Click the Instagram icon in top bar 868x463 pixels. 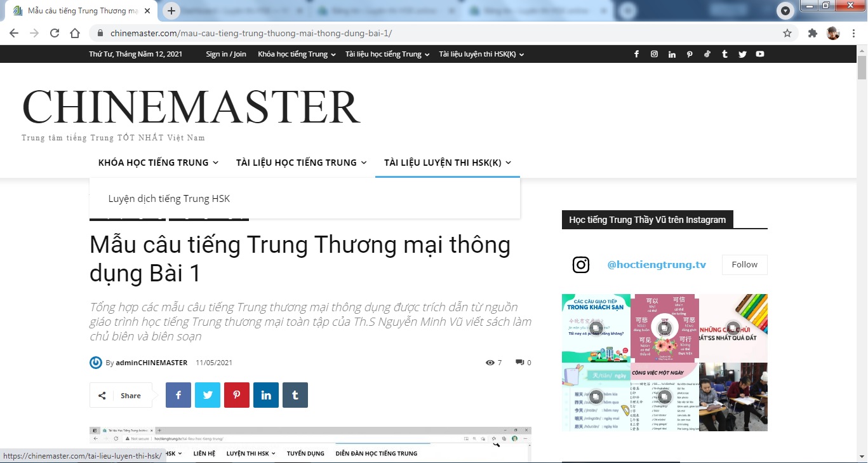pos(654,54)
